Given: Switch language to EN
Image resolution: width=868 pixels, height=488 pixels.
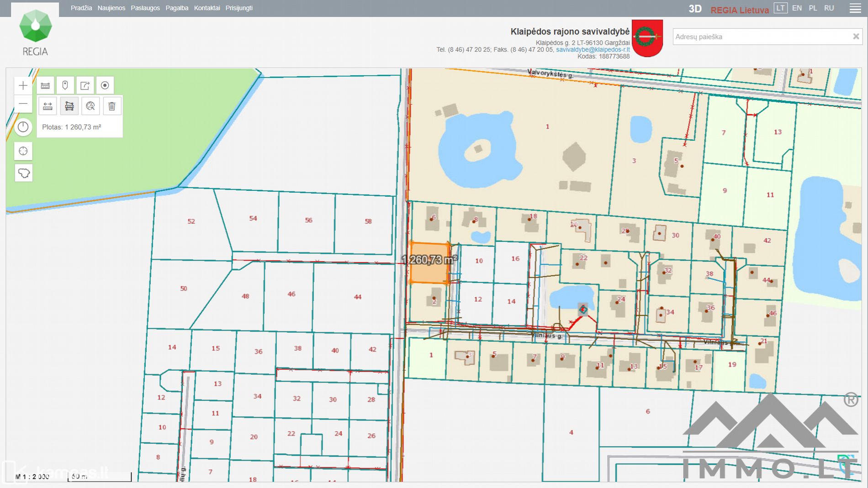Looking at the screenshot, I should [797, 8].
